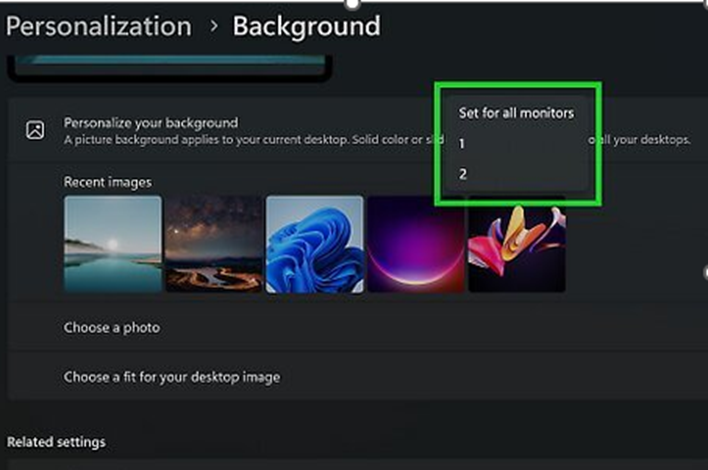
Task: Pick the purple glowing arc thumbnail
Action: [x=416, y=244]
